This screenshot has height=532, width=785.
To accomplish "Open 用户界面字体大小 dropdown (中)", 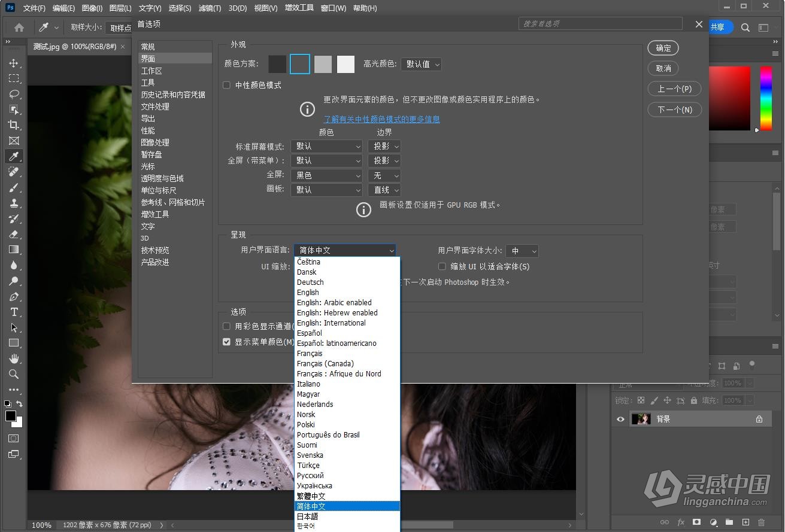I will tap(522, 251).
